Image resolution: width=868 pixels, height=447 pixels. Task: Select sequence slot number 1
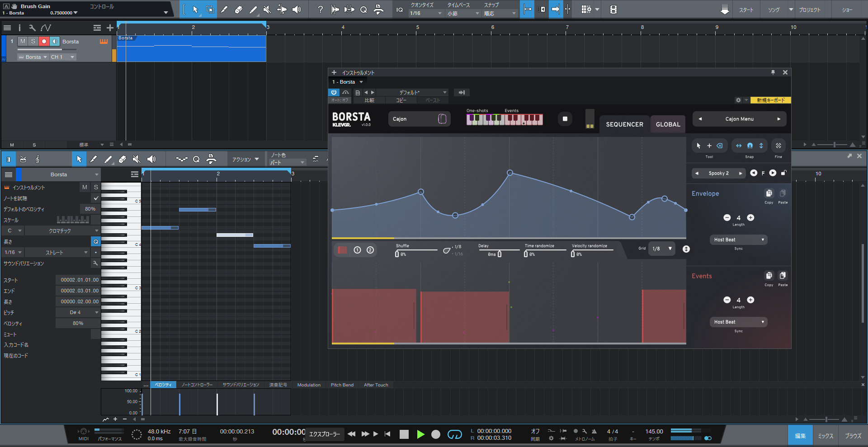[x=357, y=250]
